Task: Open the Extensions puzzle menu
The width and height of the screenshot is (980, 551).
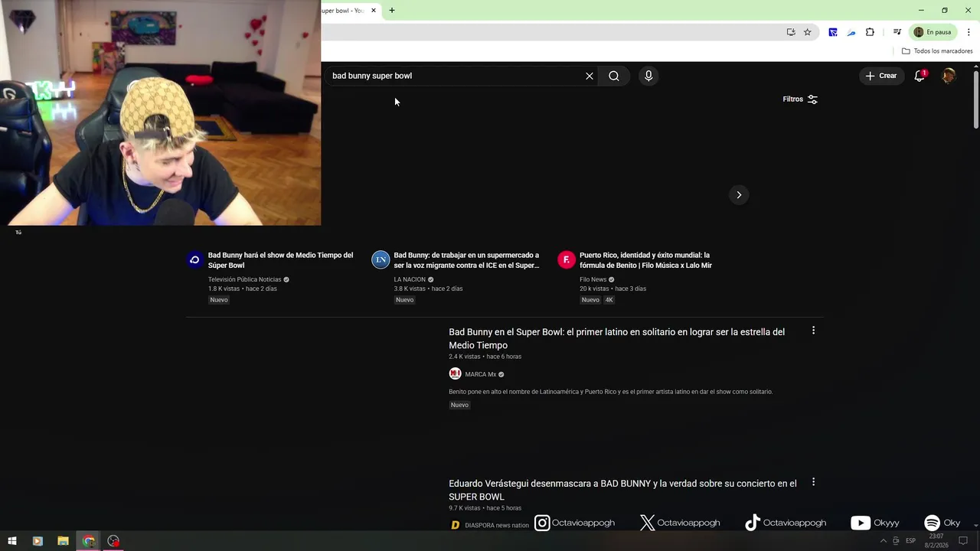Action: tap(870, 32)
